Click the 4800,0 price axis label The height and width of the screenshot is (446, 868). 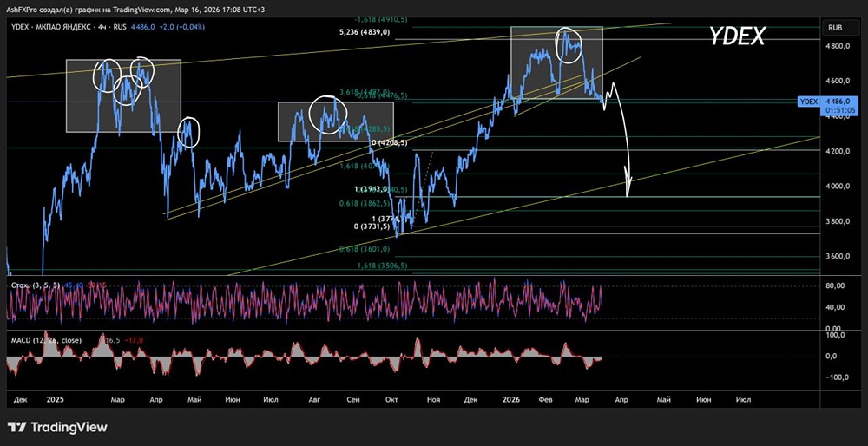point(837,47)
